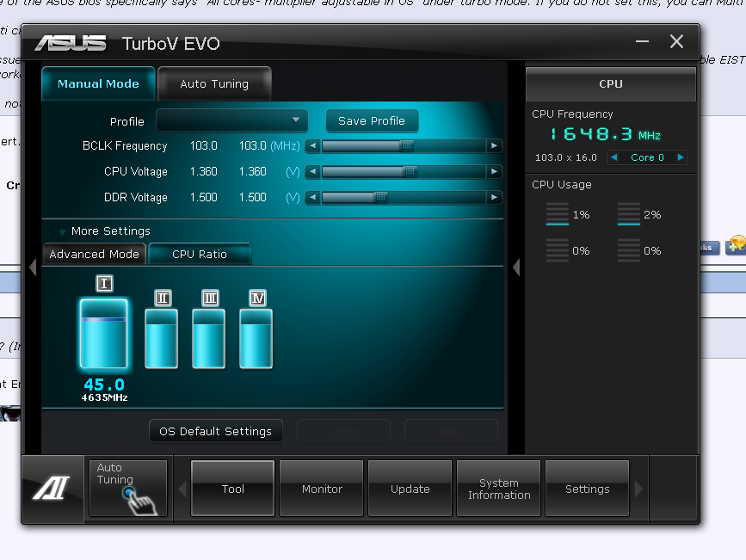Viewport: 746px width, 560px height.
Task: Select core III ratio label icon
Action: (210, 298)
